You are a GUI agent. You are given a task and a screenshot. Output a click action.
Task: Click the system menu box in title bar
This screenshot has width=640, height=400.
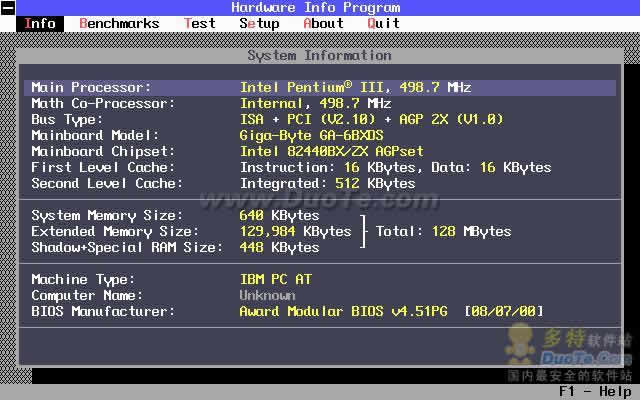click(x=8, y=8)
